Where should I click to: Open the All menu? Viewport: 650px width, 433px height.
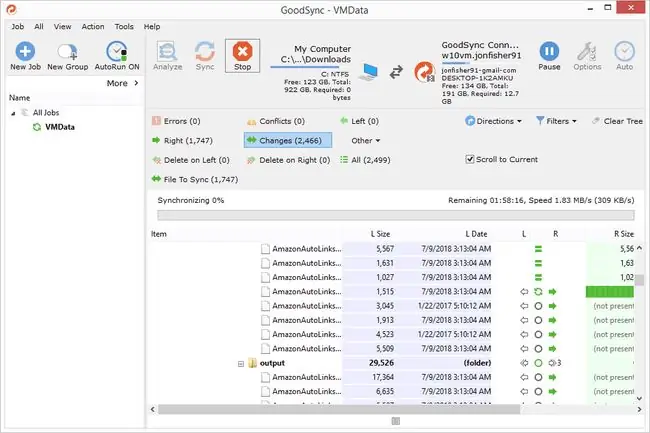click(39, 27)
